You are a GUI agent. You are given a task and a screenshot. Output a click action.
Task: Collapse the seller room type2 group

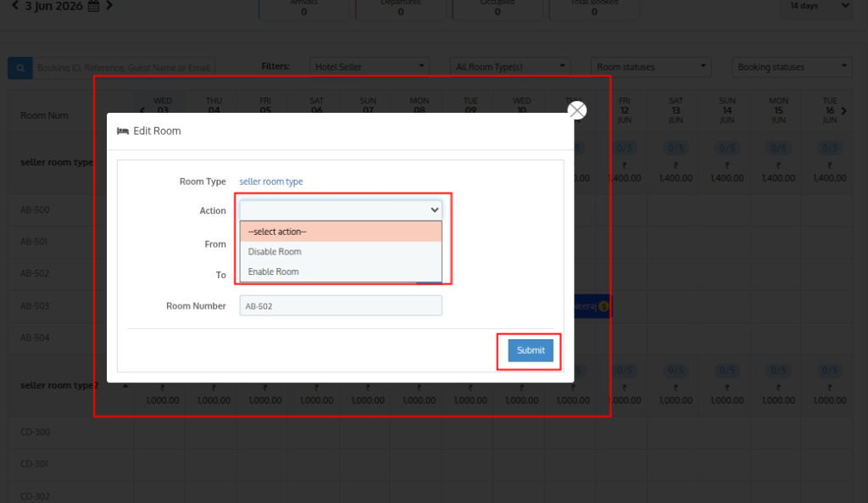click(125, 386)
